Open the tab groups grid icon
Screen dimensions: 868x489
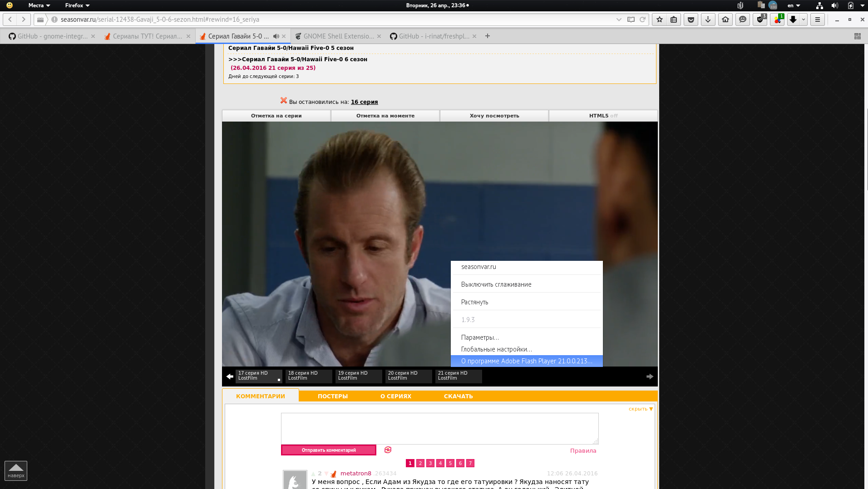tap(858, 36)
